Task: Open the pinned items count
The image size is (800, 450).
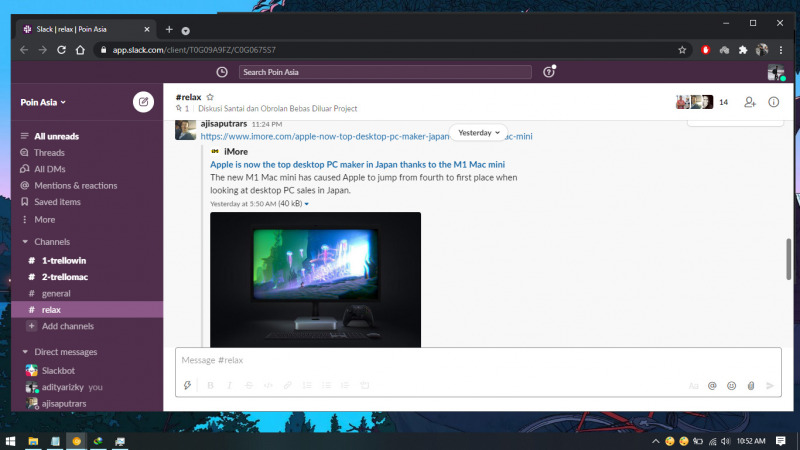Action: point(183,108)
